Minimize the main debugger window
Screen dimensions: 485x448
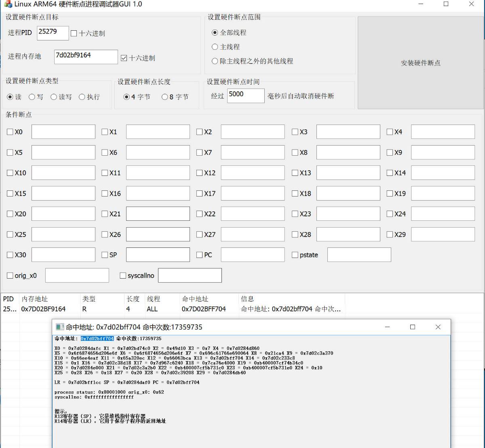click(421, 4)
